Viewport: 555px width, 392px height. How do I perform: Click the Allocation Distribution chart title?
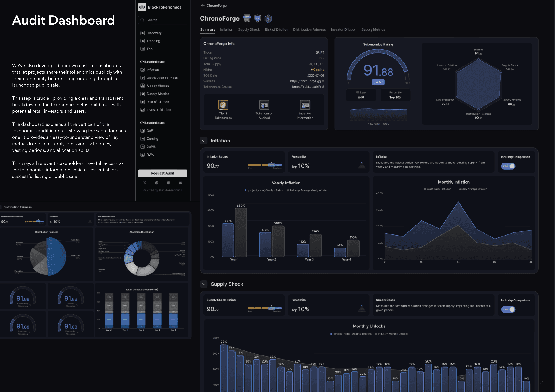[x=142, y=232]
